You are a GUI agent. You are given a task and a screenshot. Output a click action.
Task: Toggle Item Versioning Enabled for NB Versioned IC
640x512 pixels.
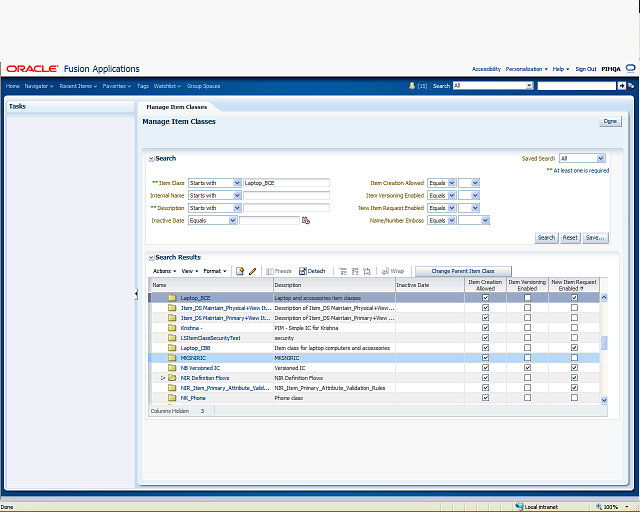527,368
